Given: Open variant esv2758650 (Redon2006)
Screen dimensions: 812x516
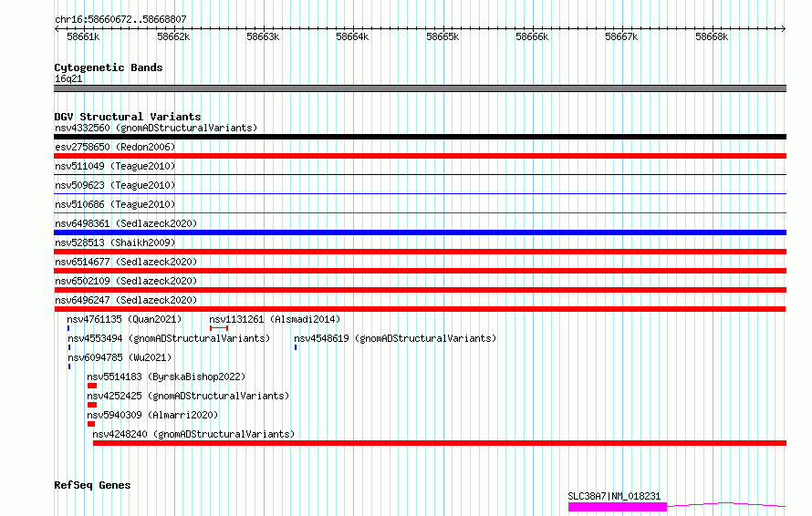Looking at the screenshot, I should [x=115, y=147].
